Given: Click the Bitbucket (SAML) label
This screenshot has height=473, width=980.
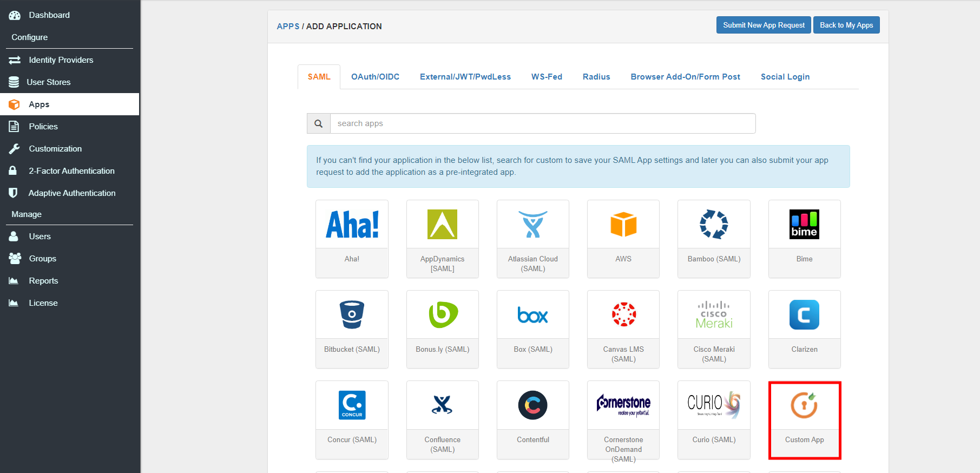Looking at the screenshot, I should pyautogui.click(x=352, y=350).
